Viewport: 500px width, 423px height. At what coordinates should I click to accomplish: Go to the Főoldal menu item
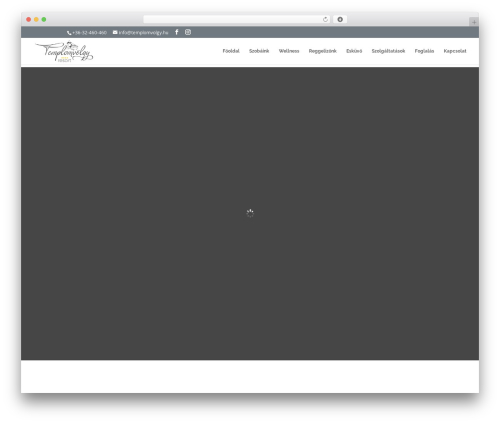point(231,51)
